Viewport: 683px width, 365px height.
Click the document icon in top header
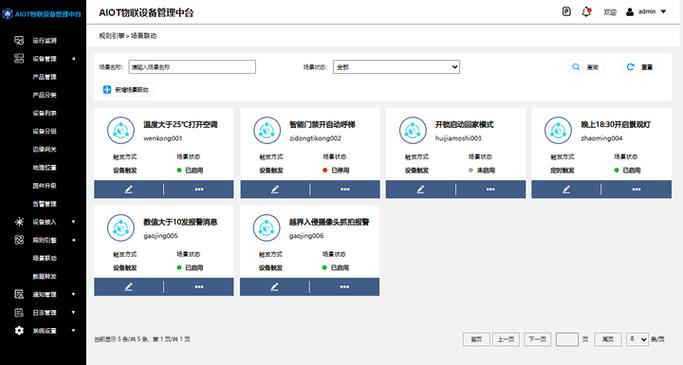tap(566, 12)
